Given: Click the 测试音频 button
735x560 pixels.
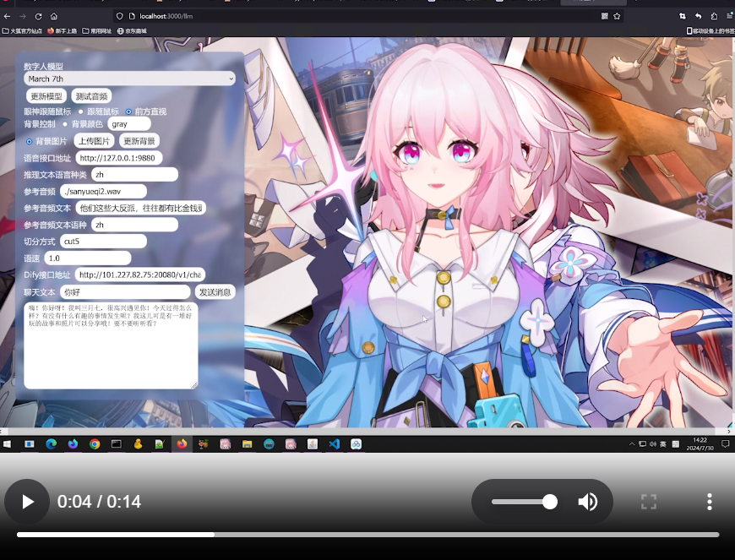Looking at the screenshot, I should tap(91, 96).
